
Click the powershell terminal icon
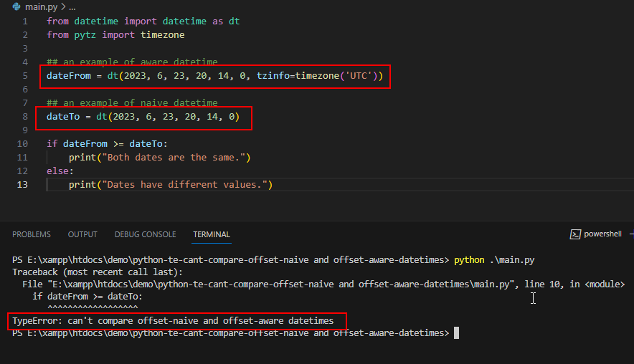tap(575, 234)
